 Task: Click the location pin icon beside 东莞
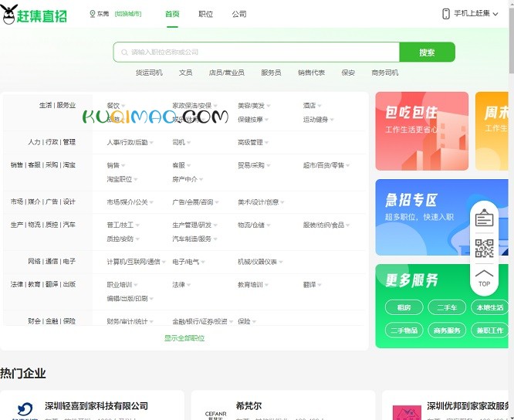coord(93,14)
